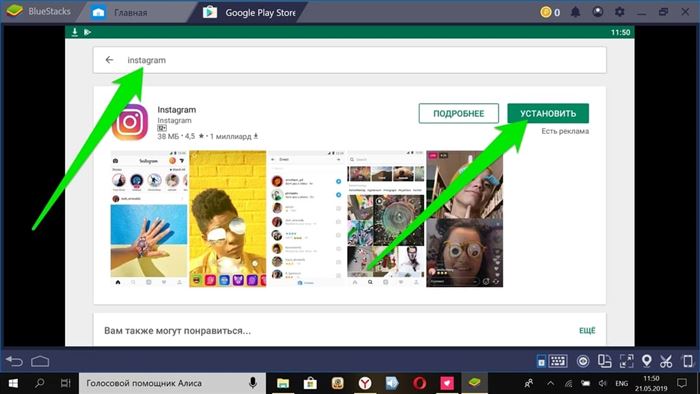Open the direct messages list screenshot

pos(307,219)
